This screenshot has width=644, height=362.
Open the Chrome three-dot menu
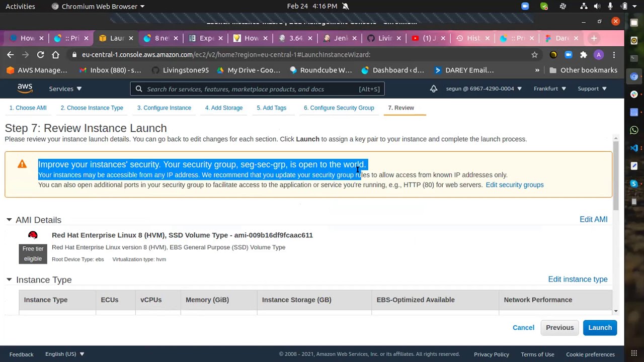pos(614,55)
